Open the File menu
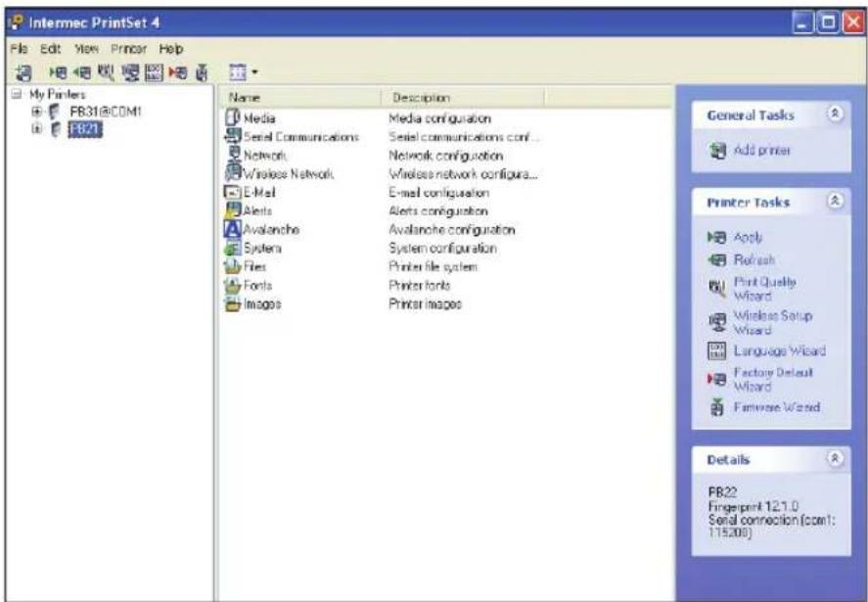 pyautogui.click(x=19, y=49)
